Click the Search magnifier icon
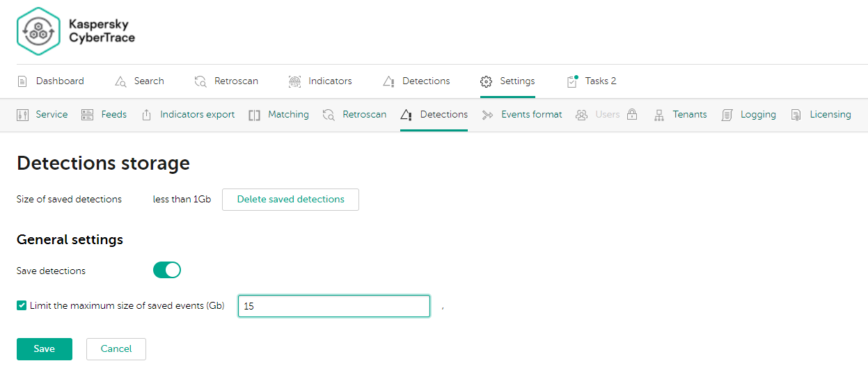Image resolution: width=868 pixels, height=377 pixels. 120,81
